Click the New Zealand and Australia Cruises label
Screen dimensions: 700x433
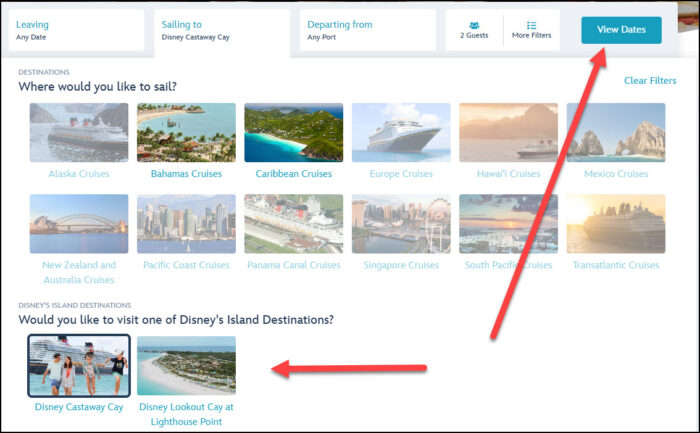point(79,272)
